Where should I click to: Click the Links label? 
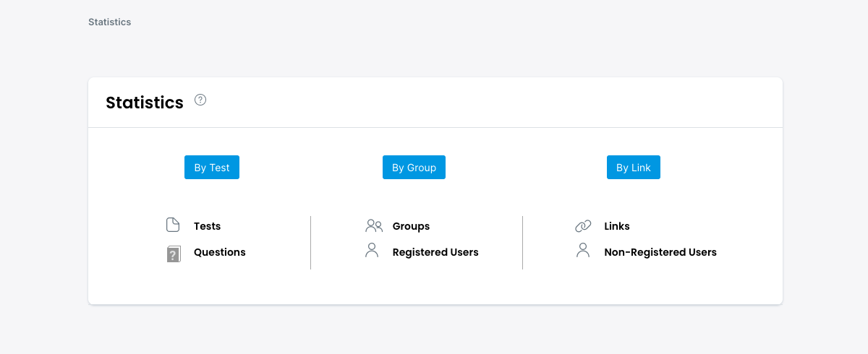(617, 226)
